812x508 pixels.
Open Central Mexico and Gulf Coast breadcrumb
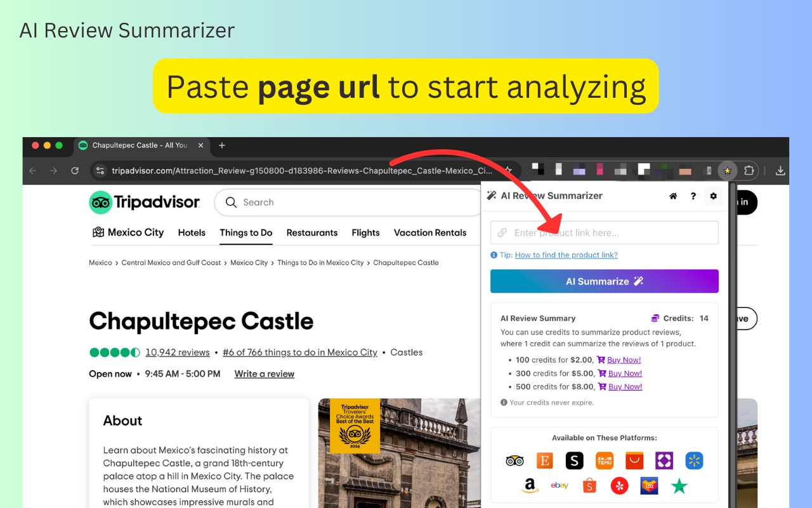[171, 263]
